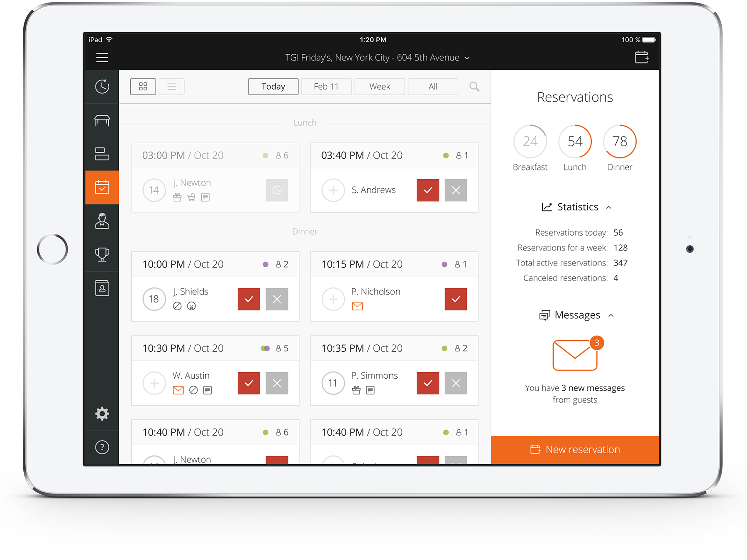Image resolution: width=747 pixels, height=560 pixels.
Task: Open the guest contacts sidebar icon
Action: coord(102,288)
